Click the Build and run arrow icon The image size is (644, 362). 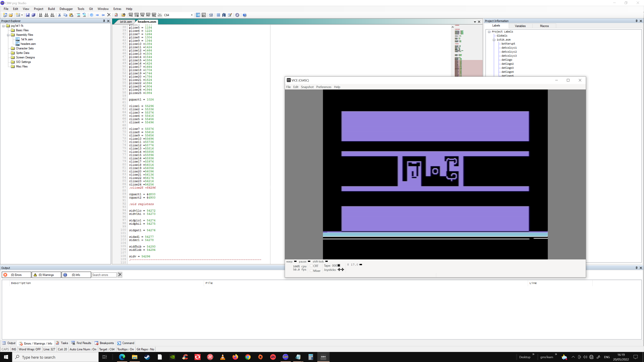(x=137, y=15)
